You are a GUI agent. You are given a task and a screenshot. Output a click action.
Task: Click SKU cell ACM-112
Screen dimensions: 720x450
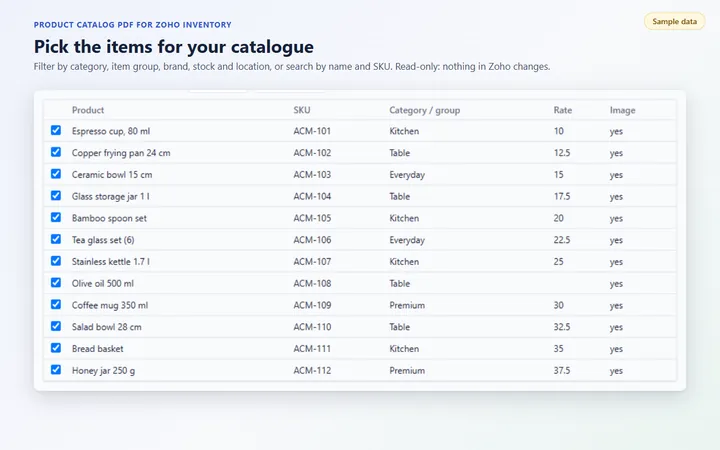312,371
